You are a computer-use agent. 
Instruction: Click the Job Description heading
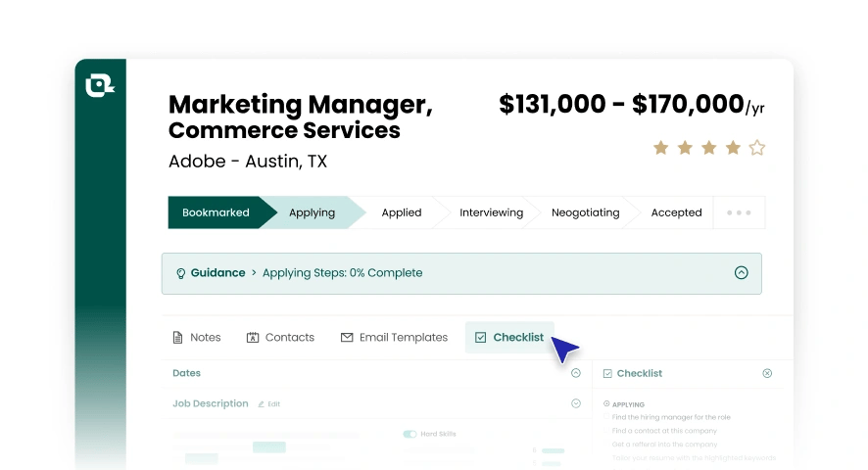point(211,403)
